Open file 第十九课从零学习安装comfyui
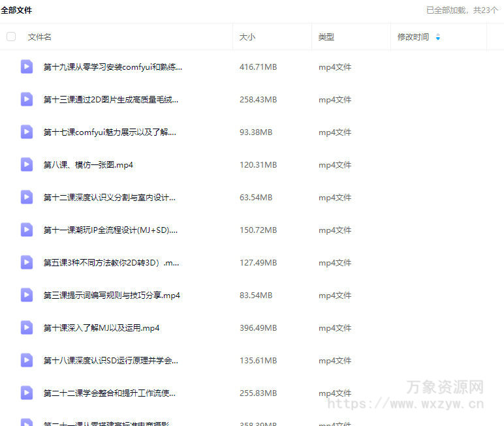 click(113, 67)
